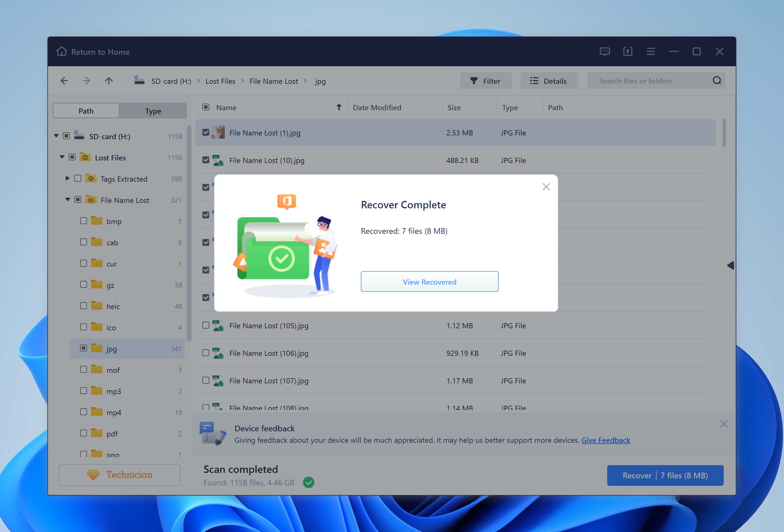Viewport: 784px width, 532px height.
Task: Check the bmp folder checkbox
Action: click(x=83, y=221)
